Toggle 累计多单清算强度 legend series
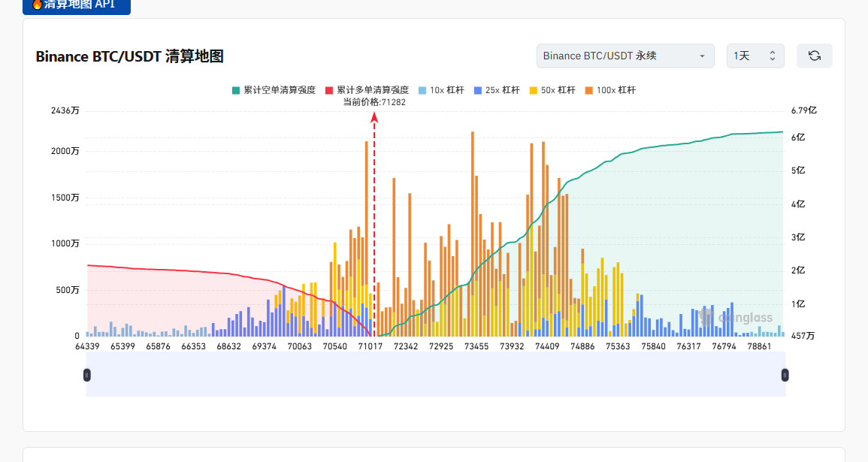The image size is (868, 462). pos(367,89)
